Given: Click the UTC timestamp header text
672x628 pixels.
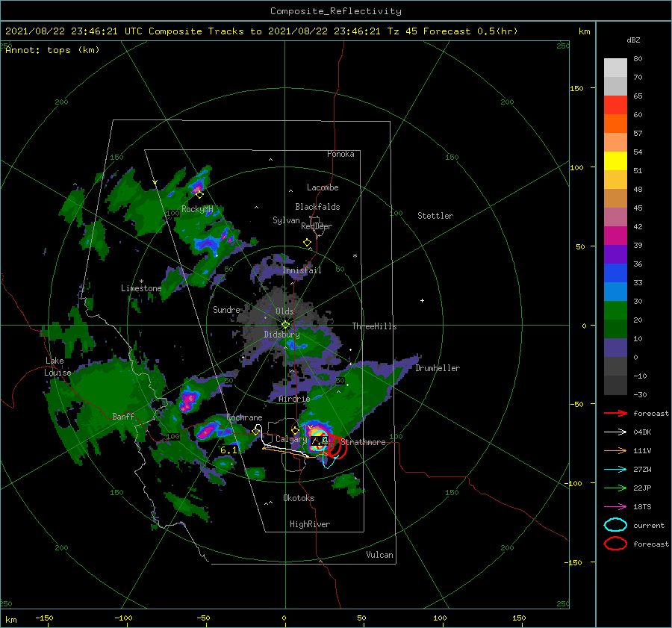Looking at the screenshot, I should coord(261,31).
